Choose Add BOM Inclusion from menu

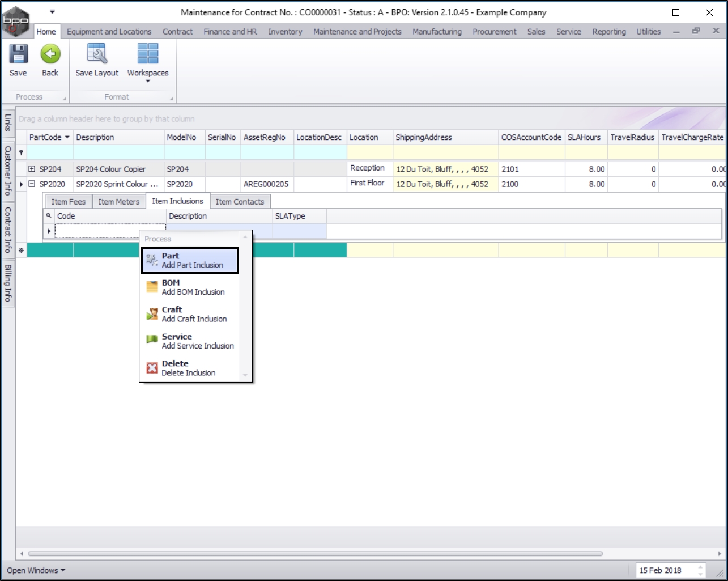point(189,287)
